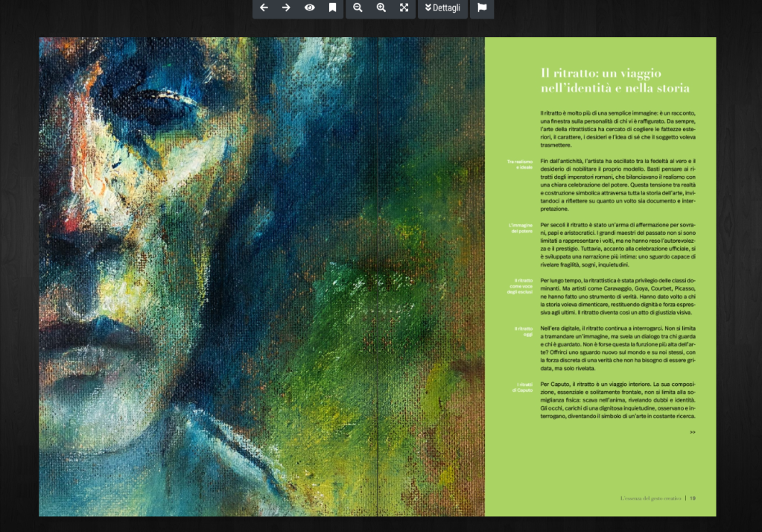Bookmark the current page
The height and width of the screenshot is (532, 762).
(x=332, y=8)
